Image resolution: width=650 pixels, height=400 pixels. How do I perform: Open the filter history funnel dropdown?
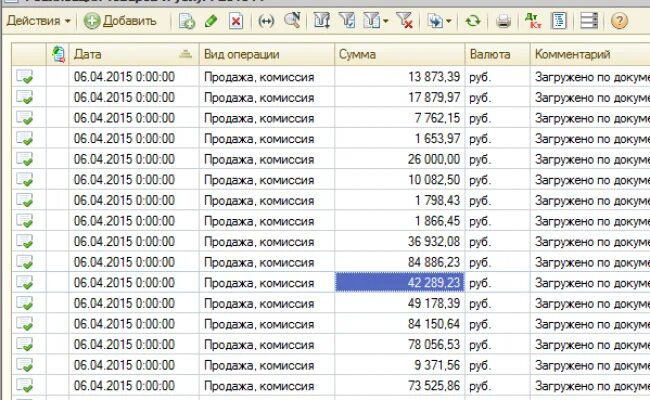375,20
